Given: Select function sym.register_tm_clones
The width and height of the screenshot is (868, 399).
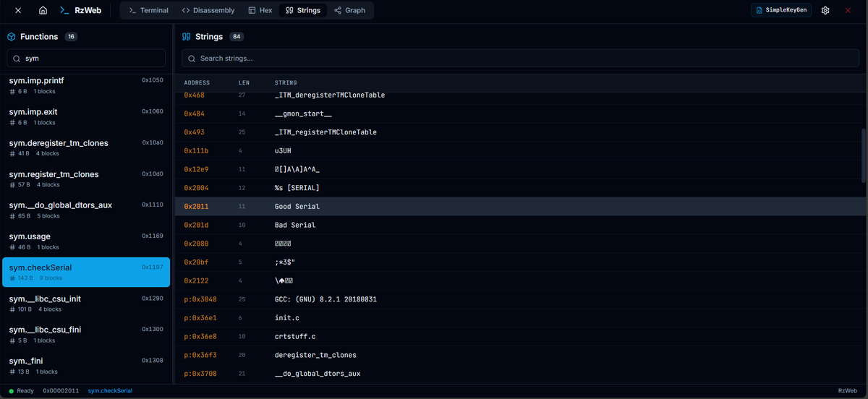Looking at the screenshot, I should tap(86, 179).
